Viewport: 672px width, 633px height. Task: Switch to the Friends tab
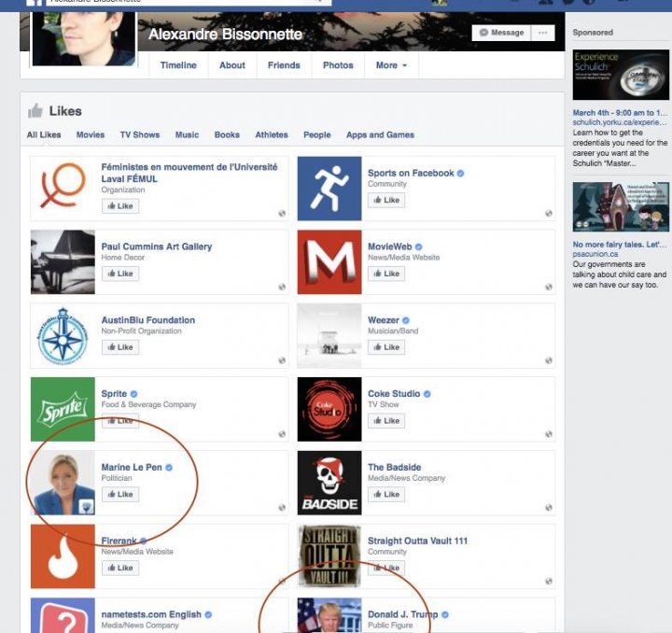[x=284, y=65]
